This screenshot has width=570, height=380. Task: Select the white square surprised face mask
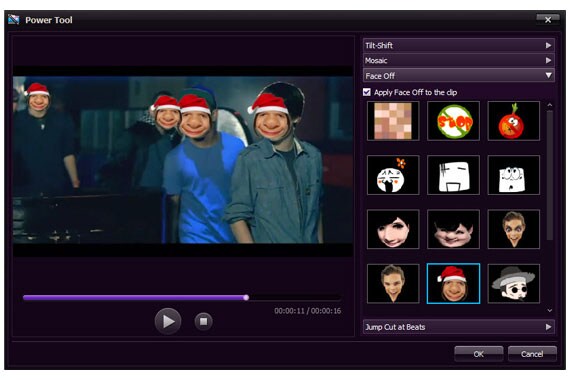click(x=514, y=175)
